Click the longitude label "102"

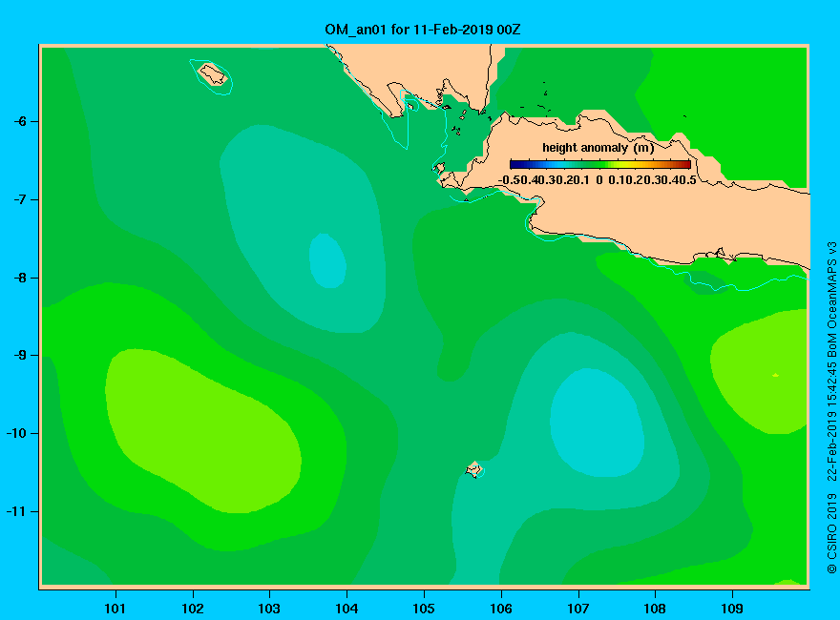point(192,609)
